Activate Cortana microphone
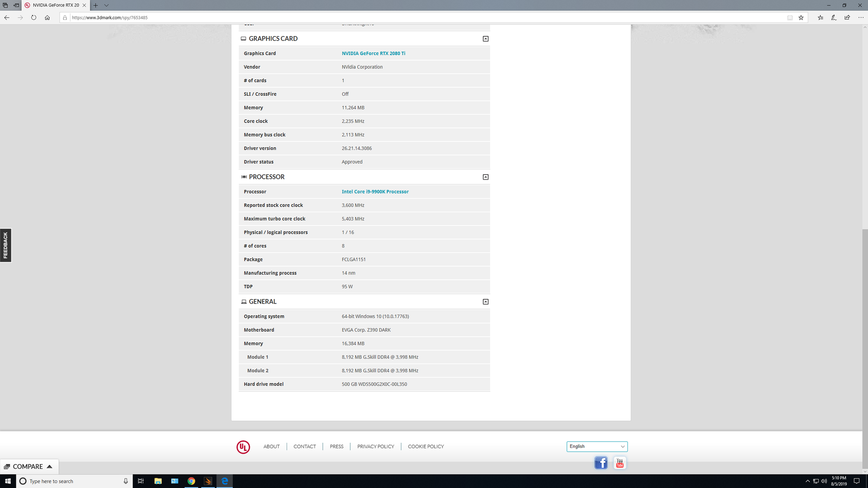Viewport: 868px width, 488px height. (x=126, y=481)
